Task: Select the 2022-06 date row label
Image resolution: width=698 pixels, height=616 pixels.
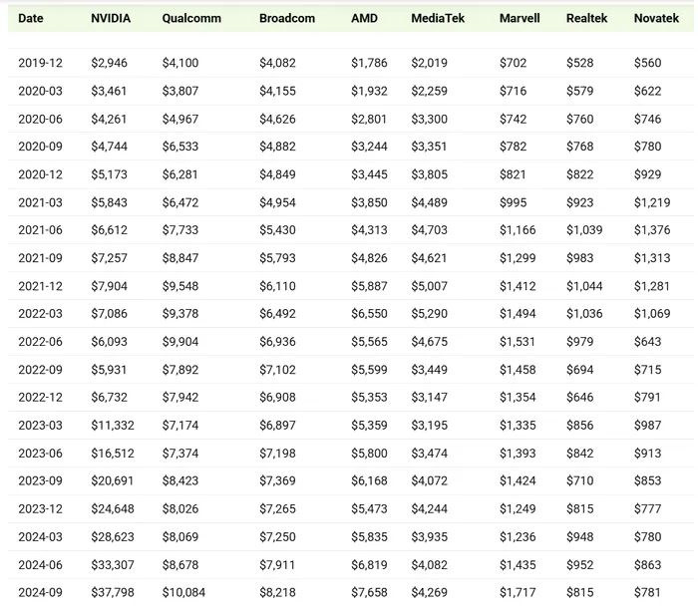Action: pyautogui.click(x=40, y=341)
